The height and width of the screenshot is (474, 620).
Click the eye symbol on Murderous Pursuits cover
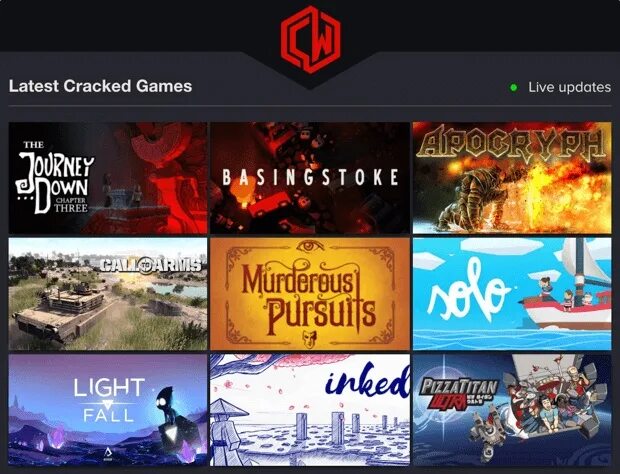coord(310,247)
